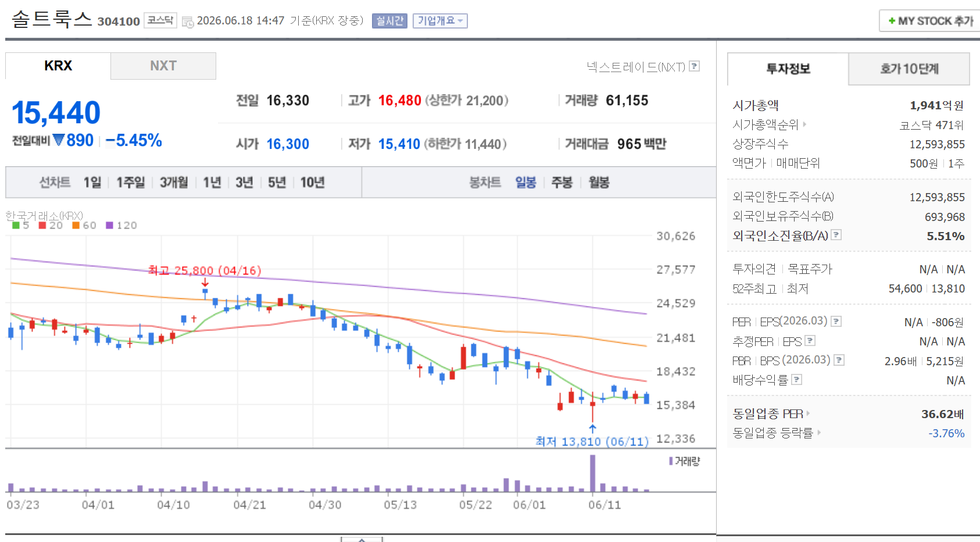Click the 최저 13,810 (06/11) chart marker
This screenshot has width=980, height=542.
pyautogui.click(x=592, y=441)
